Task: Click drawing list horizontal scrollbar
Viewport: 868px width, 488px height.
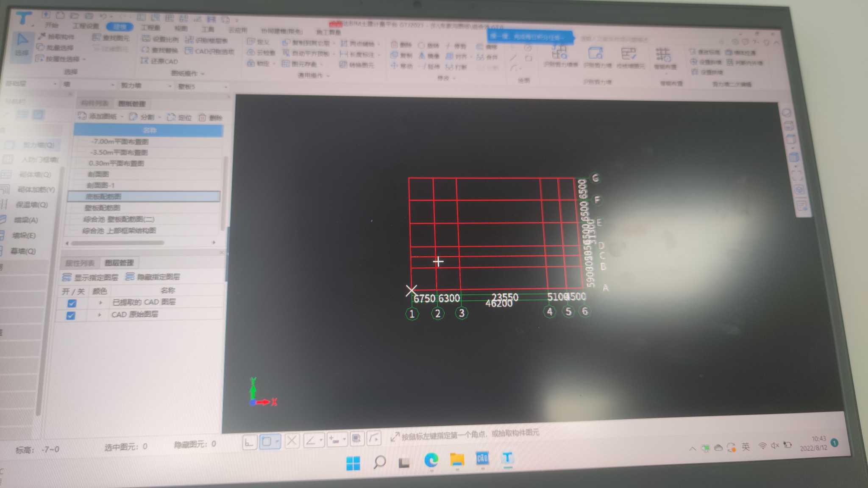Action: (118, 243)
